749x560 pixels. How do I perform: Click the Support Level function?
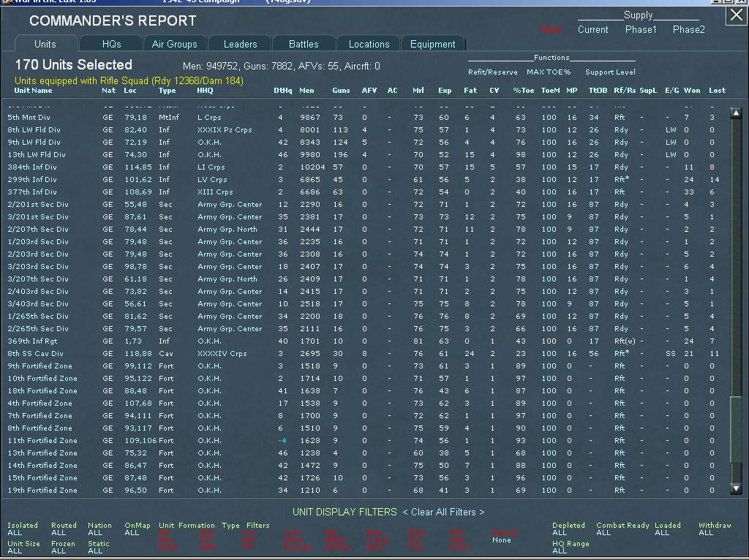610,72
